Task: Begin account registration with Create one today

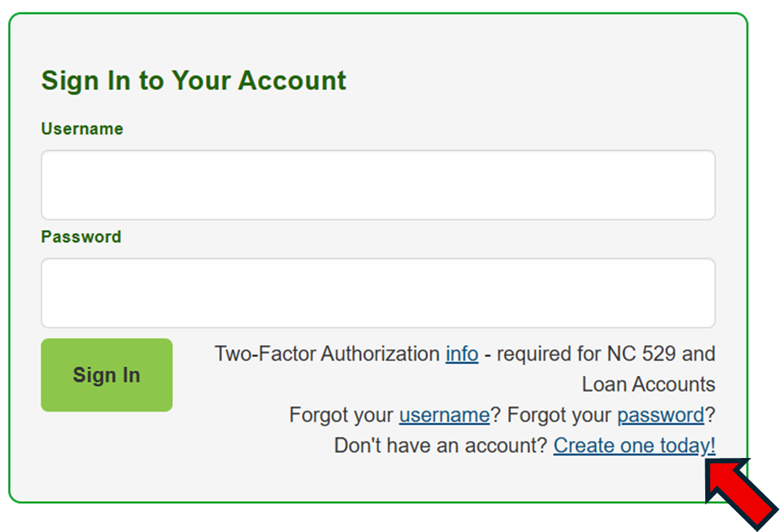Action: (x=634, y=445)
